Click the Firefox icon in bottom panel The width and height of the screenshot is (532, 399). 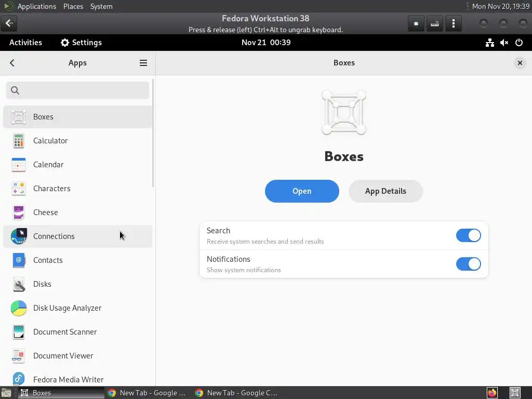(492, 393)
